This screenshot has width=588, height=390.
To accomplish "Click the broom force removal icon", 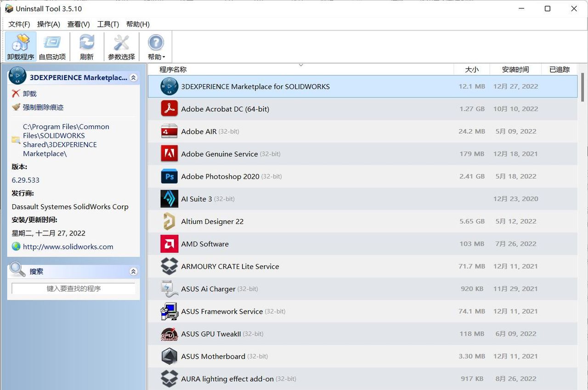I will (16, 107).
